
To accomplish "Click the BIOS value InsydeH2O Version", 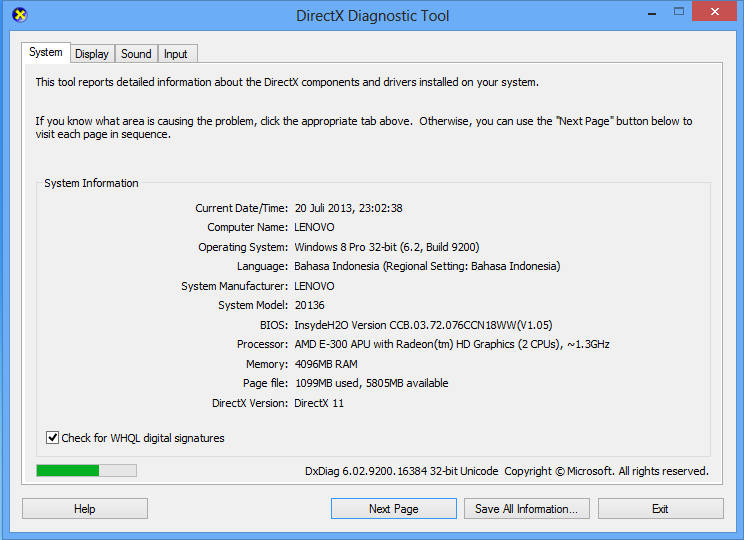I will click(x=423, y=325).
